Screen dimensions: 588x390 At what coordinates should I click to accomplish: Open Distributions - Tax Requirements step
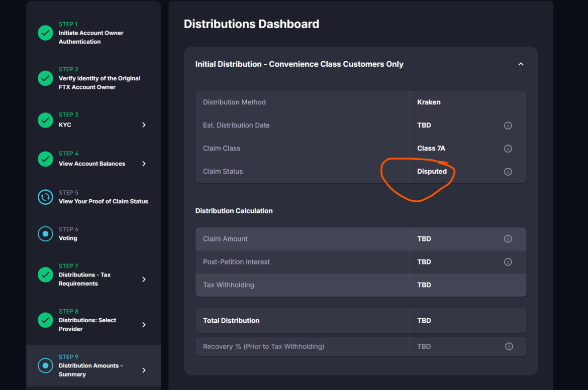point(84,279)
